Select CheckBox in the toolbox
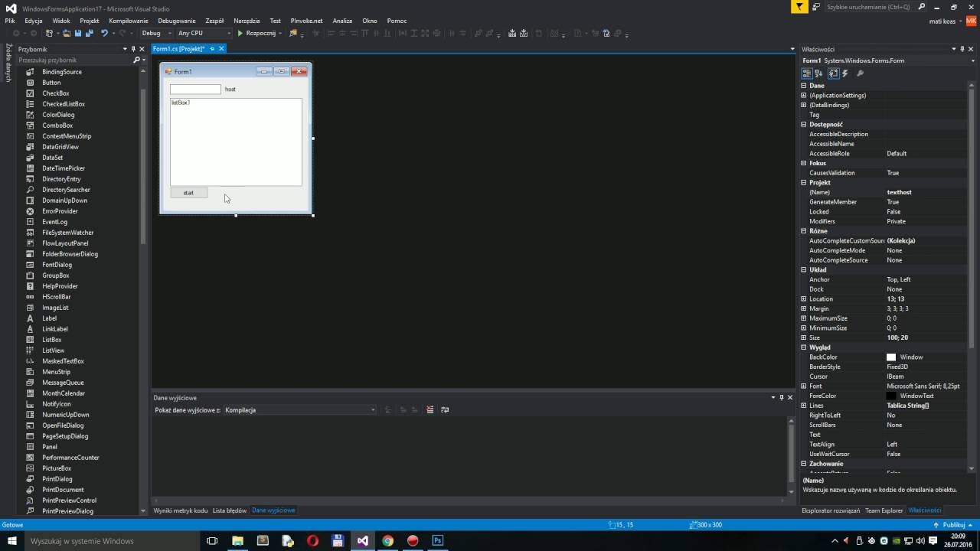Image resolution: width=980 pixels, height=551 pixels. 55,93
